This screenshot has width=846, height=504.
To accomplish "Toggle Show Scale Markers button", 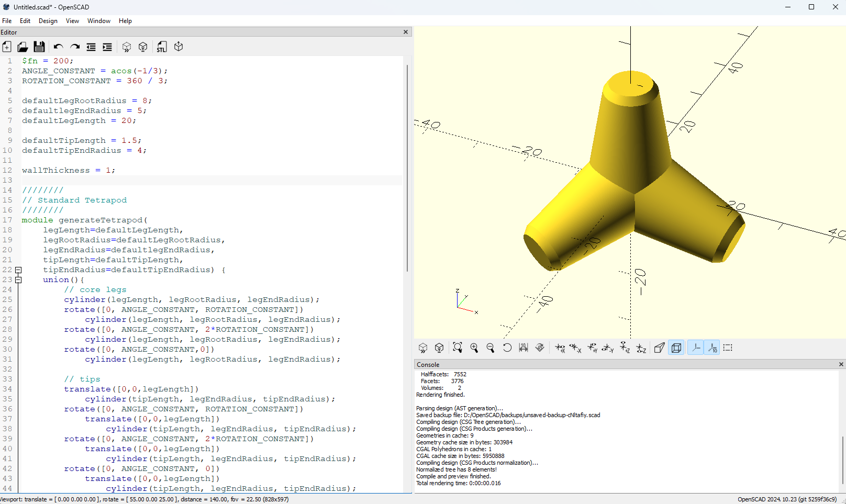I will [x=712, y=348].
